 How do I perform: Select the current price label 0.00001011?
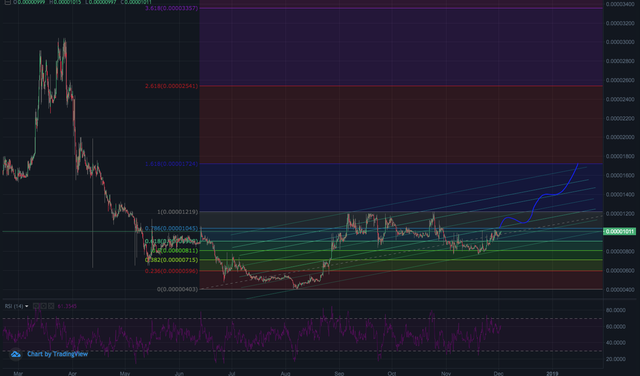tap(619, 231)
